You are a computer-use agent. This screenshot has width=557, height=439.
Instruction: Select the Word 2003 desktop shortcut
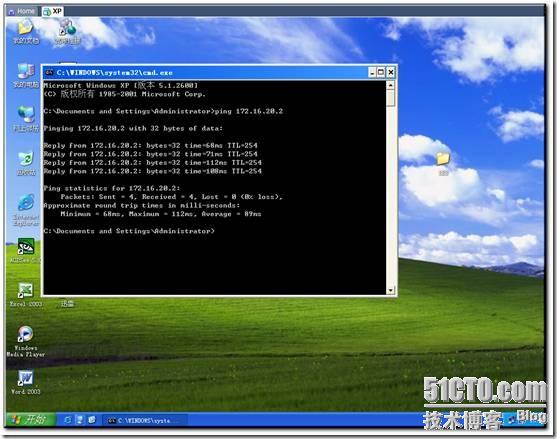pyautogui.click(x=26, y=383)
